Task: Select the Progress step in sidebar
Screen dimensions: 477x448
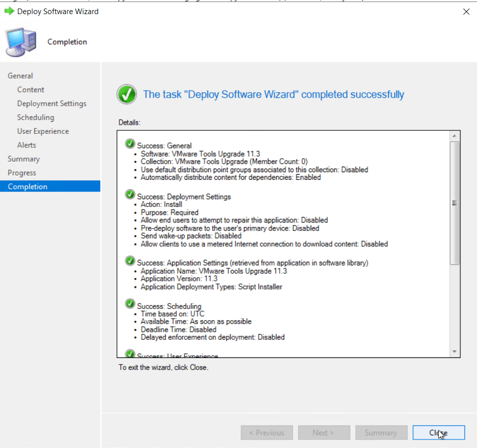Action: point(22,173)
